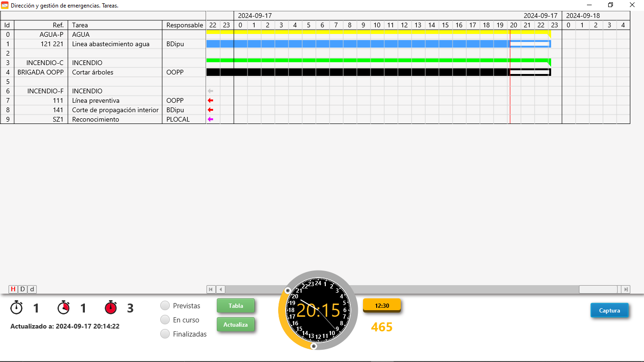Click the hour 20 column header in timeline
Viewport: 644px width, 362px height.
coord(513,25)
